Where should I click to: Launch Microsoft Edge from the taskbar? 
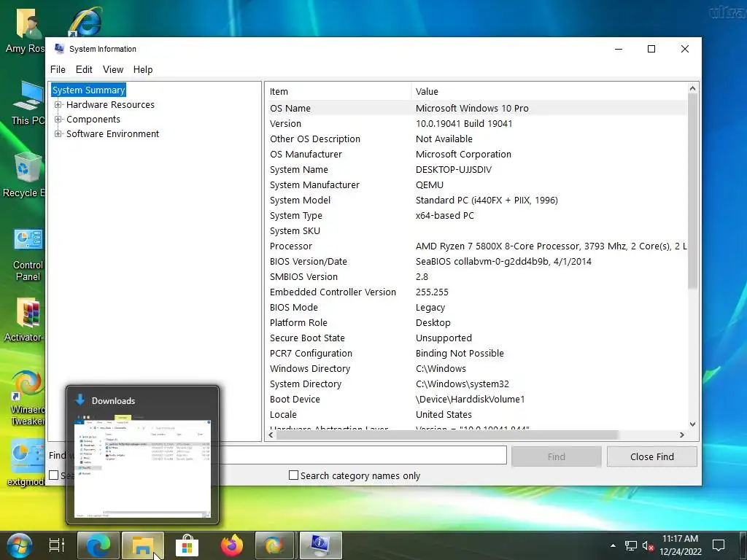click(98, 545)
